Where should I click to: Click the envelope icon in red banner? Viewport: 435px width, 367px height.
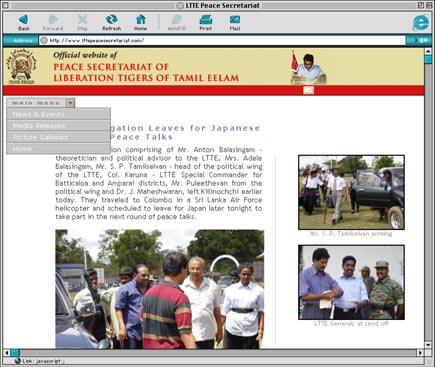(x=309, y=90)
